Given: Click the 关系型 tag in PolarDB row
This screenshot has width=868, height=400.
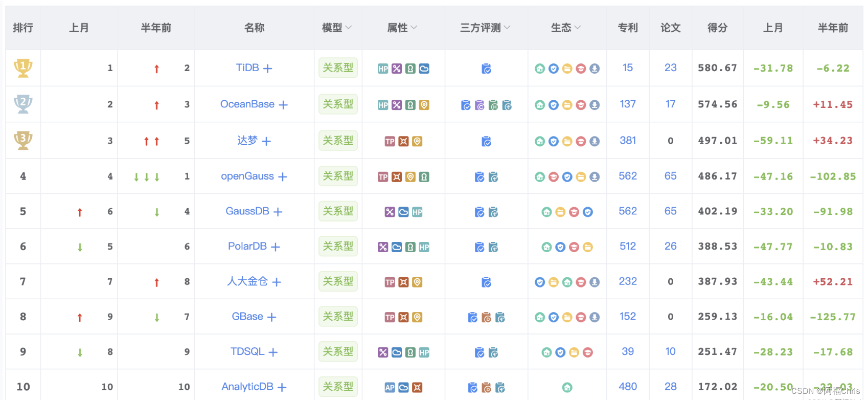Looking at the screenshot, I should tap(338, 247).
